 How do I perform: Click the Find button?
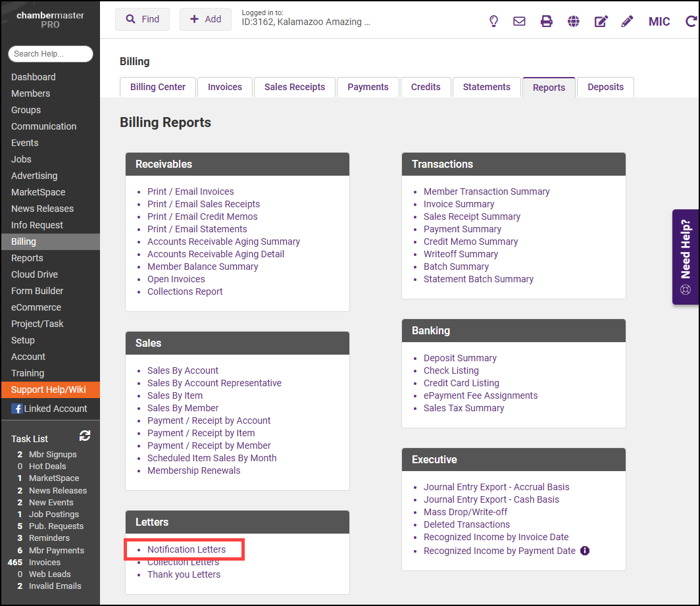click(x=142, y=19)
